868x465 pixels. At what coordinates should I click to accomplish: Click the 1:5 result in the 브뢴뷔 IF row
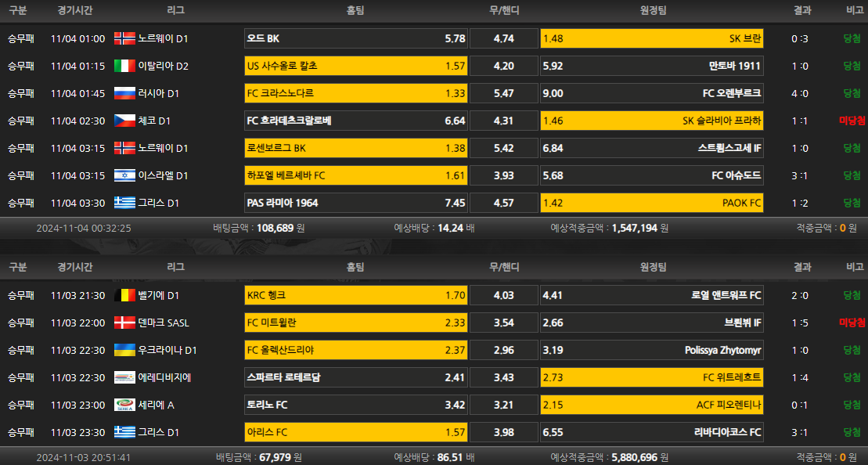pyautogui.click(x=800, y=323)
